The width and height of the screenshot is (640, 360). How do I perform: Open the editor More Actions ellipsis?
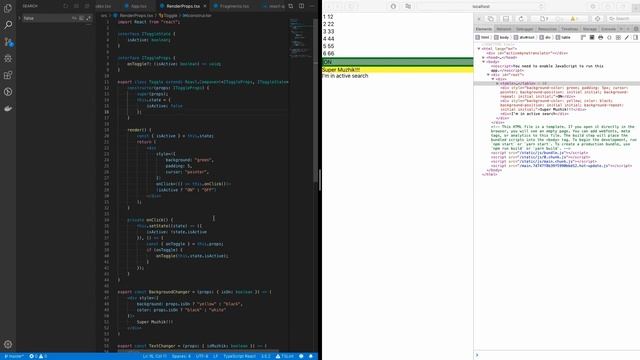click(312, 6)
